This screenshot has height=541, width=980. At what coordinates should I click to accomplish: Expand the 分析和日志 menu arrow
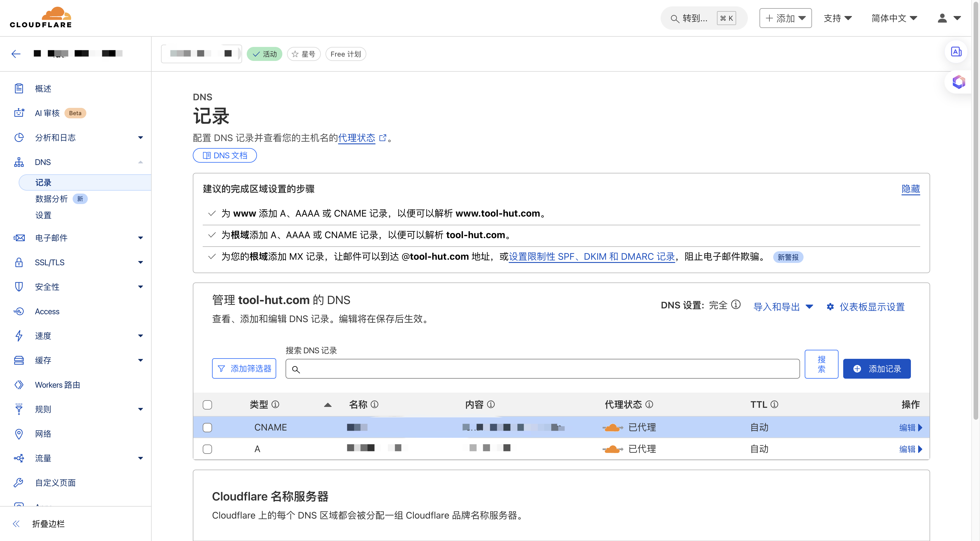click(x=140, y=138)
